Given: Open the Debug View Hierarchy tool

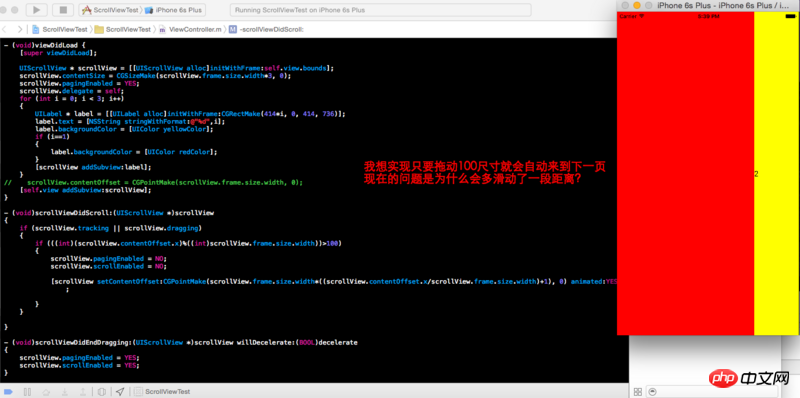Looking at the screenshot, I should pyautogui.click(x=102, y=391).
